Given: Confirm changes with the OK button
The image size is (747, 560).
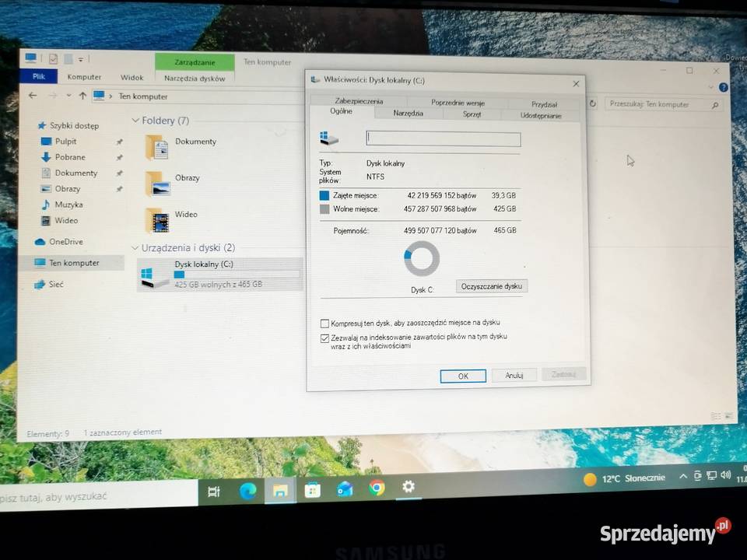Looking at the screenshot, I should [x=463, y=376].
